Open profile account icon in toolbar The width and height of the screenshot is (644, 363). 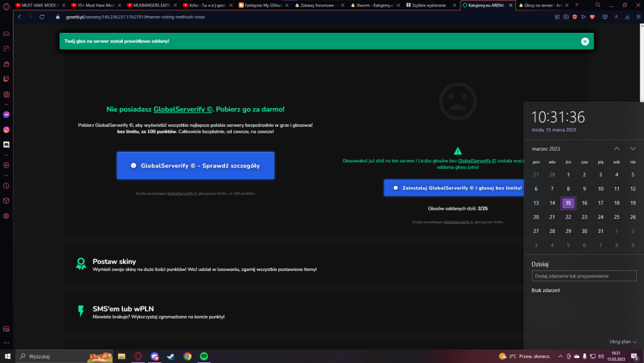pyautogui.click(x=616, y=17)
